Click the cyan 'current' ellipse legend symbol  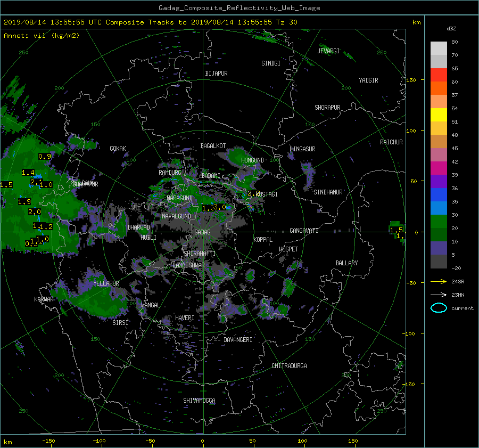click(x=439, y=308)
